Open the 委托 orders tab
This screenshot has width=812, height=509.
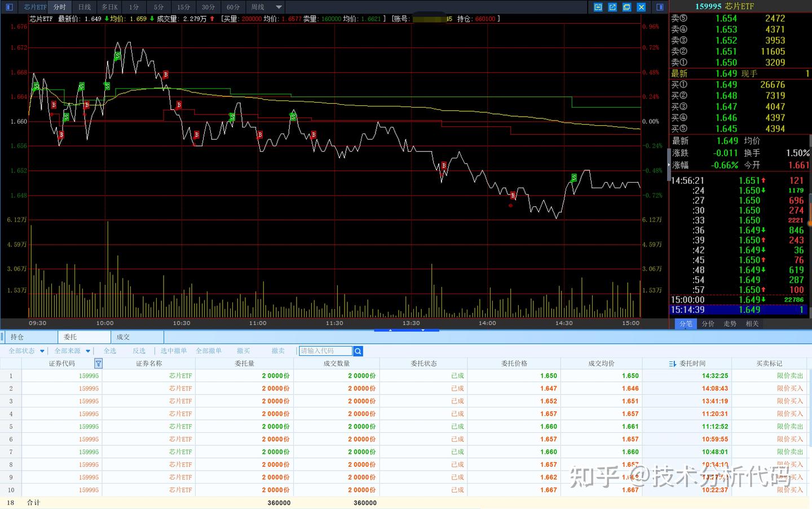(84, 337)
